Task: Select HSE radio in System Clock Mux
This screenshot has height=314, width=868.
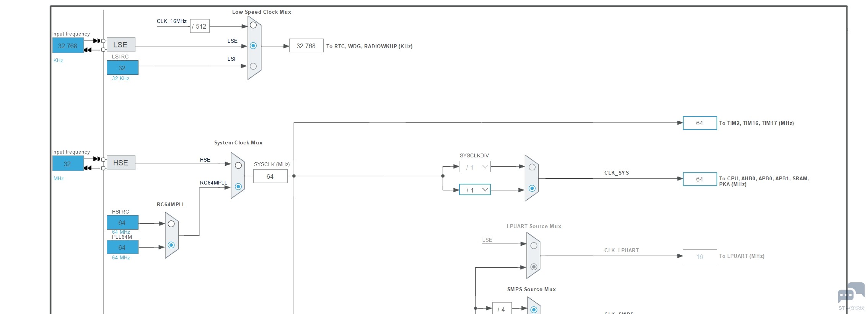Action: pos(238,165)
